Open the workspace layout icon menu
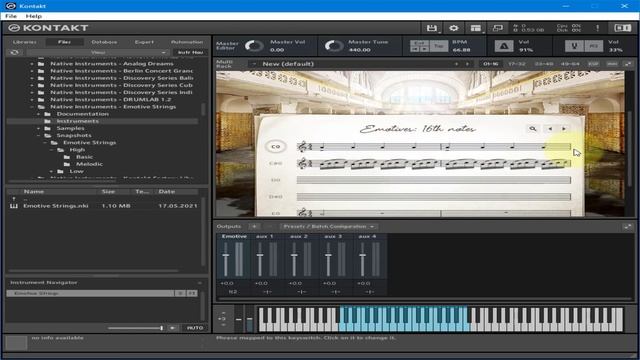Viewport: 640px width, 360px height. point(476,28)
